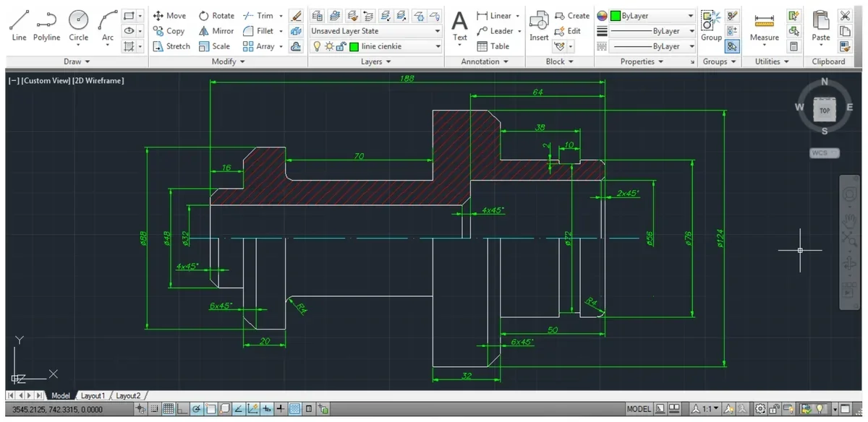Toggle the layer lock padlock icon
This screenshot has height=422, width=868.
(341, 46)
